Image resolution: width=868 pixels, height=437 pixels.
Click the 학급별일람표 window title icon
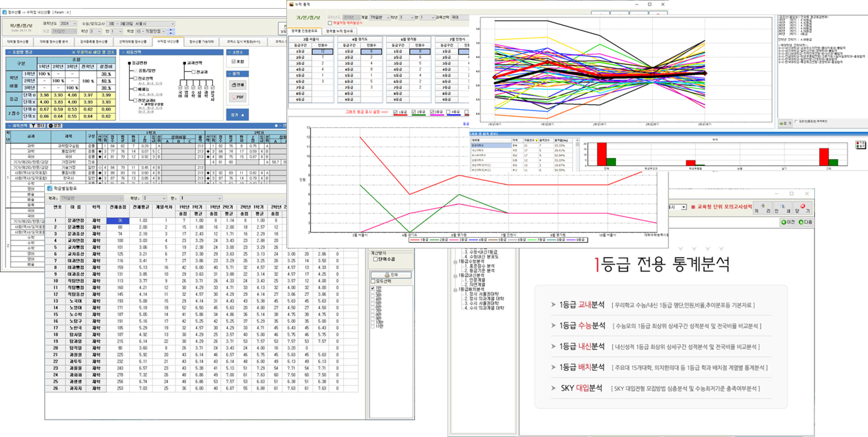(x=50, y=188)
